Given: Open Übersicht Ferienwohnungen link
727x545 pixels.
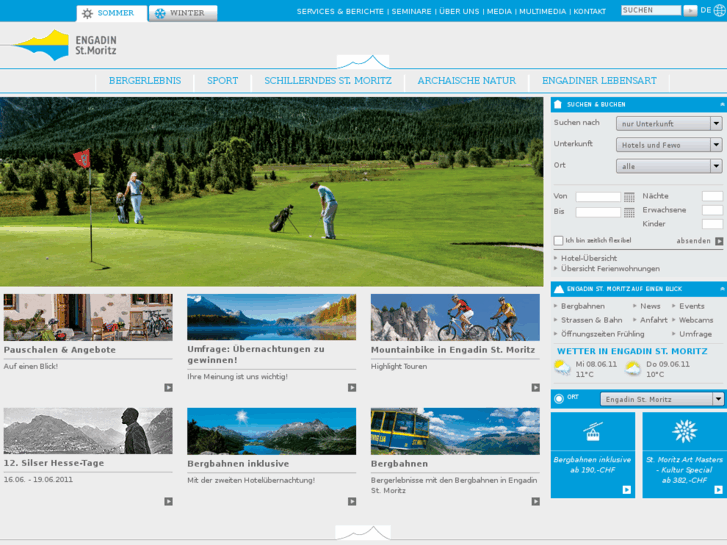Looking at the screenshot, I should pyautogui.click(x=610, y=269).
